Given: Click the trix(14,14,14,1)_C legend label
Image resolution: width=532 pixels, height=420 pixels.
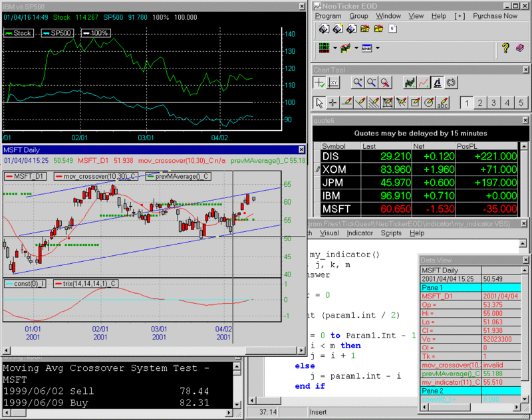Looking at the screenshot, I should (x=86, y=284).
